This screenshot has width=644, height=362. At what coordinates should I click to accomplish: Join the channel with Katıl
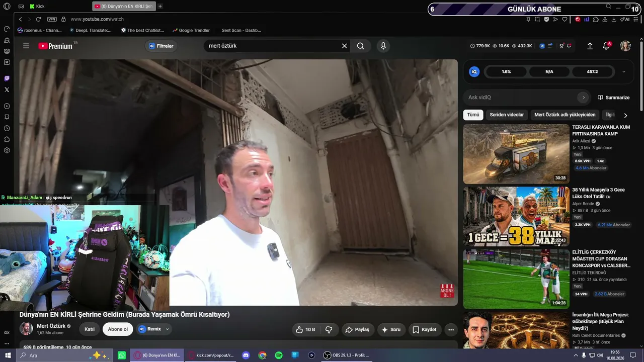[90, 329]
